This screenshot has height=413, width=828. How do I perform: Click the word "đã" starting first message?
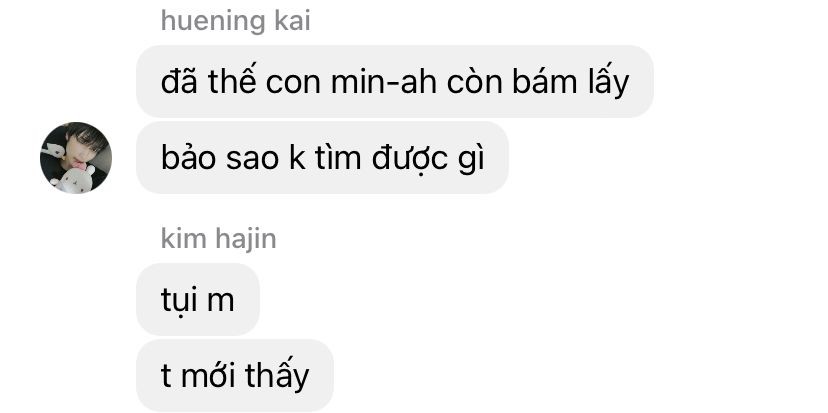pos(180,81)
